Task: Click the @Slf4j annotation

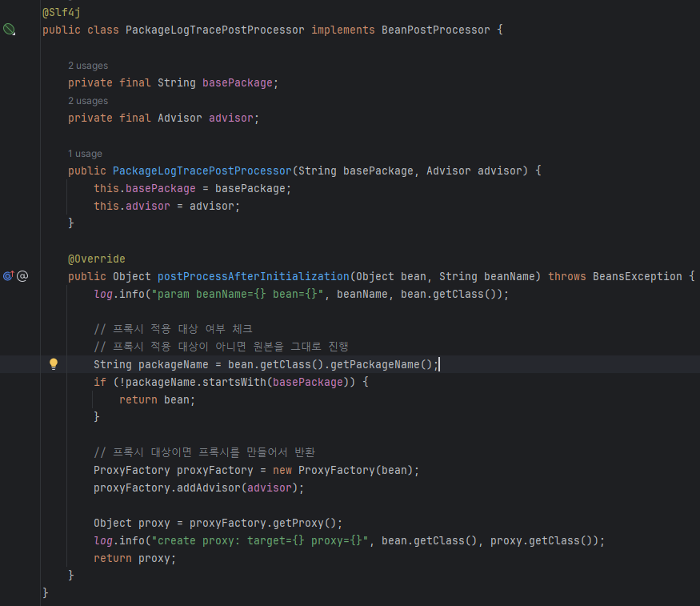Action: click(x=61, y=12)
